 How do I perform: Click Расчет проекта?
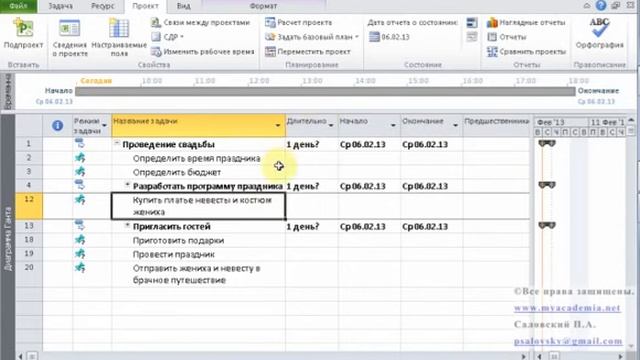299,22
